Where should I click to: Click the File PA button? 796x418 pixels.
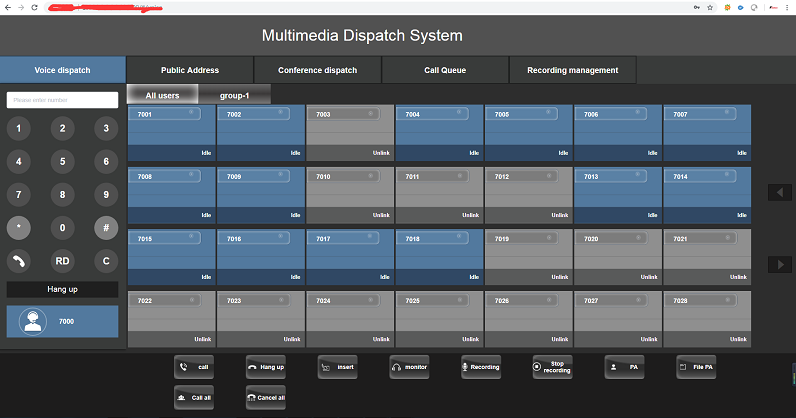[x=696, y=367]
